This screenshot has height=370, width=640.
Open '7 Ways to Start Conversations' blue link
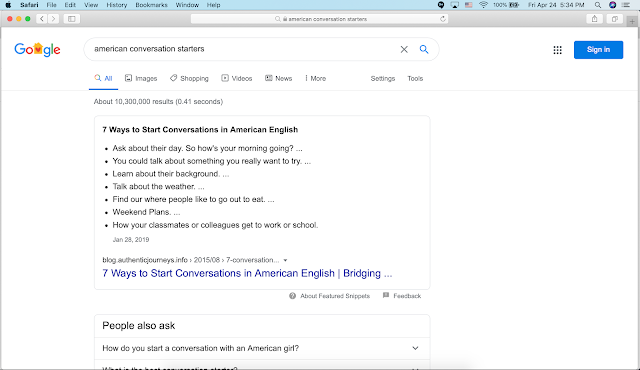click(247, 273)
